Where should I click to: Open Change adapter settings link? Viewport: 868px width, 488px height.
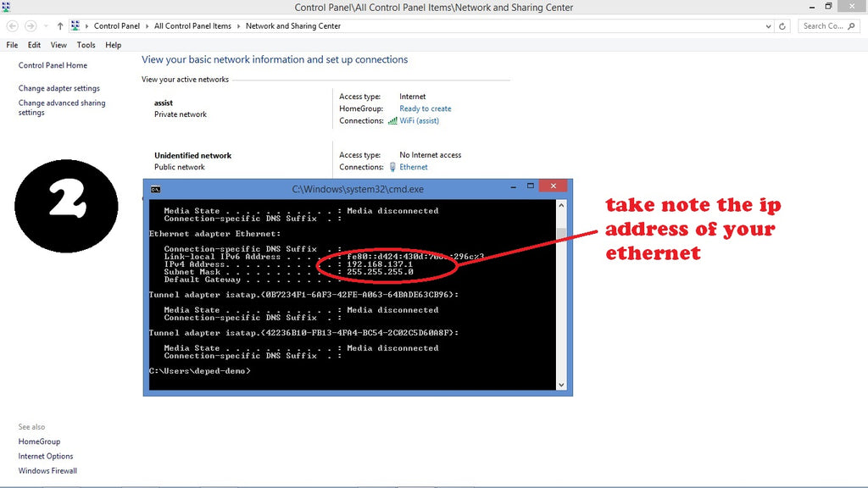(59, 88)
